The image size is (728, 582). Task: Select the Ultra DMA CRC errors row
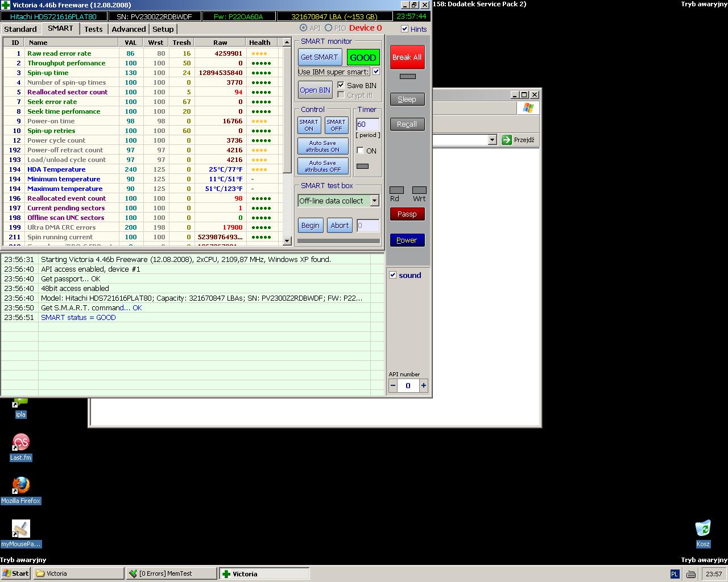click(x=142, y=227)
